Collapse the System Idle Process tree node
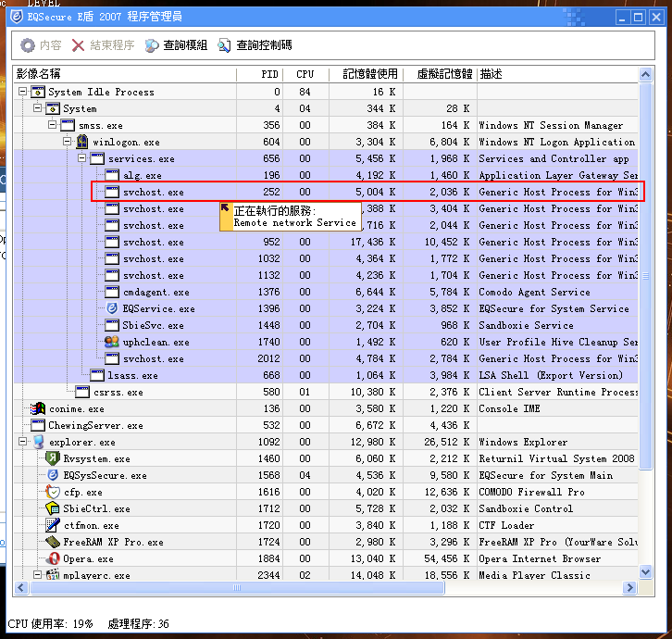This screenshot has width=672, height=639. [23, 92]
